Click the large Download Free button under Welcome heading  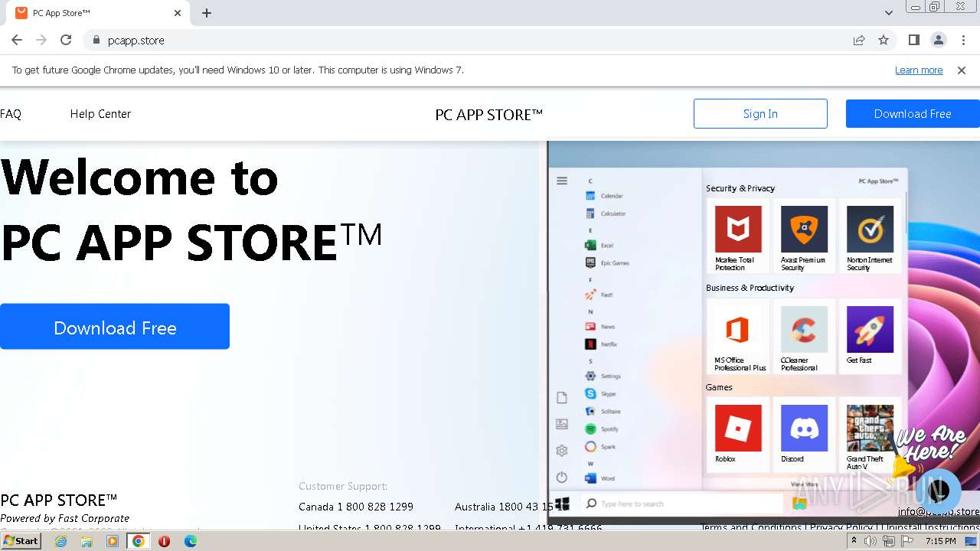click(x=115, y=327)
